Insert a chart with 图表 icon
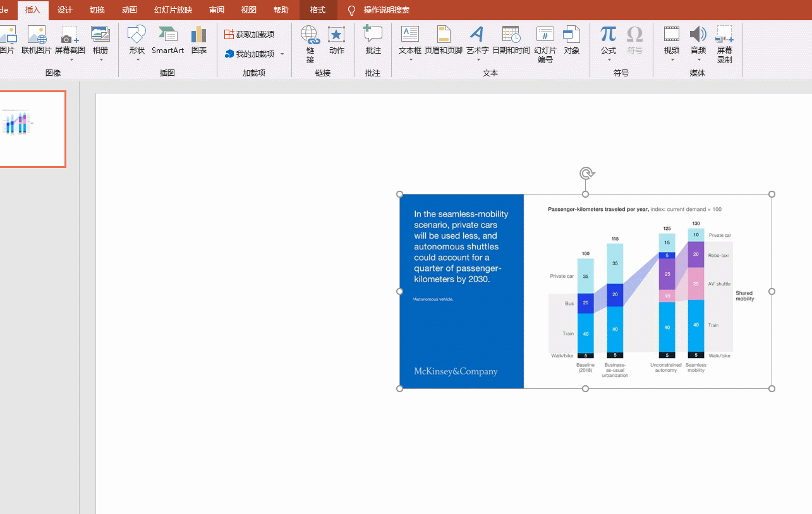 tap(199, 40)
